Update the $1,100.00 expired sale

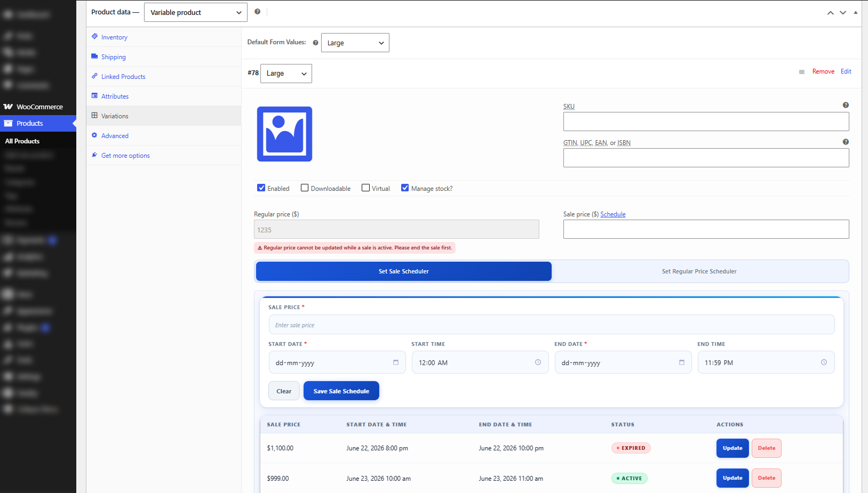pos(732,448)
